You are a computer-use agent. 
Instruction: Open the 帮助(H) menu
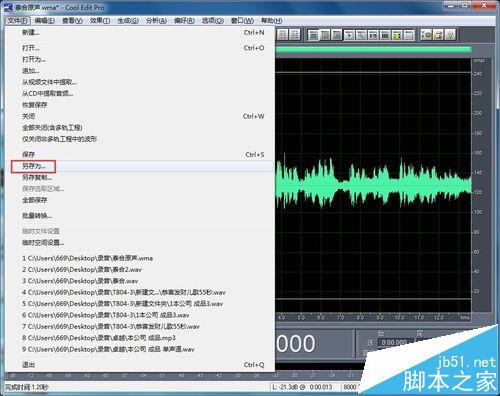click(272, 21)
